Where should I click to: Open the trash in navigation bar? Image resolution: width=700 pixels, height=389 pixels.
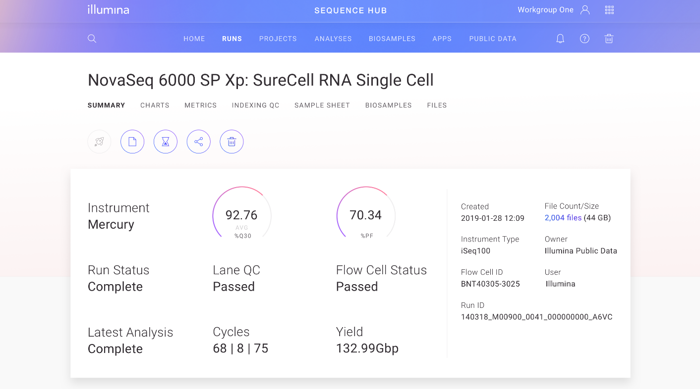coord(609,38)
